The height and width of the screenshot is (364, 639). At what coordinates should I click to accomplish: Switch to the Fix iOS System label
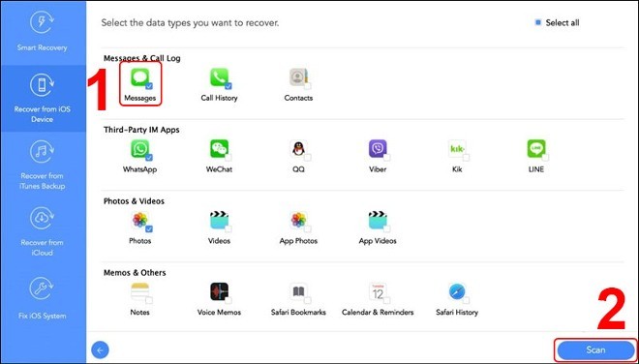tap(42, 316)
